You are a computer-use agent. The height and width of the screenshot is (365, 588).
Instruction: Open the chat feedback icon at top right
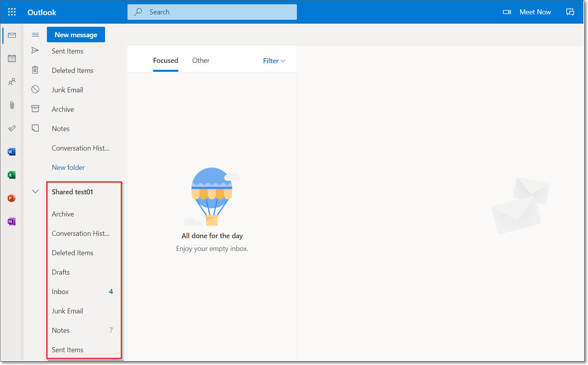tap(570, 12)
